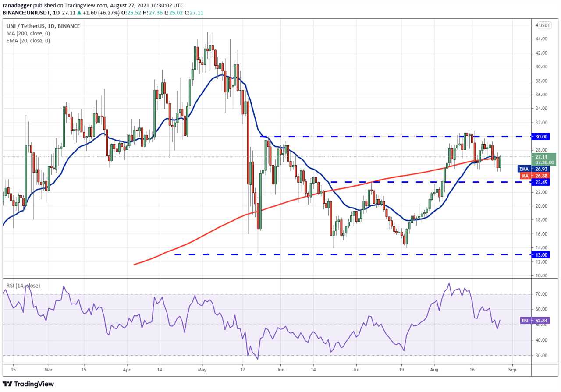Screen dimensions: 561x392
Task: Click the 70.00 level on RSI scale
Action: point(543,294)
